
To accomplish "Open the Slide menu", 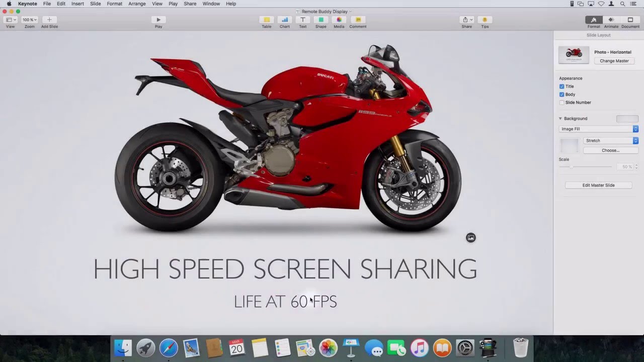I will pos(96,4).
